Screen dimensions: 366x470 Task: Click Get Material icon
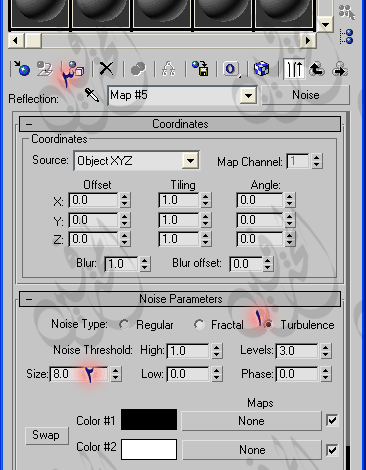tap(21, 68)
